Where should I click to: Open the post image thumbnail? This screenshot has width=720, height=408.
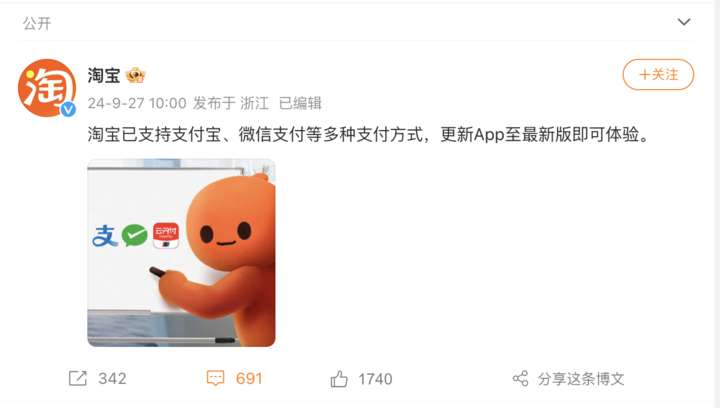pos(181,253)
